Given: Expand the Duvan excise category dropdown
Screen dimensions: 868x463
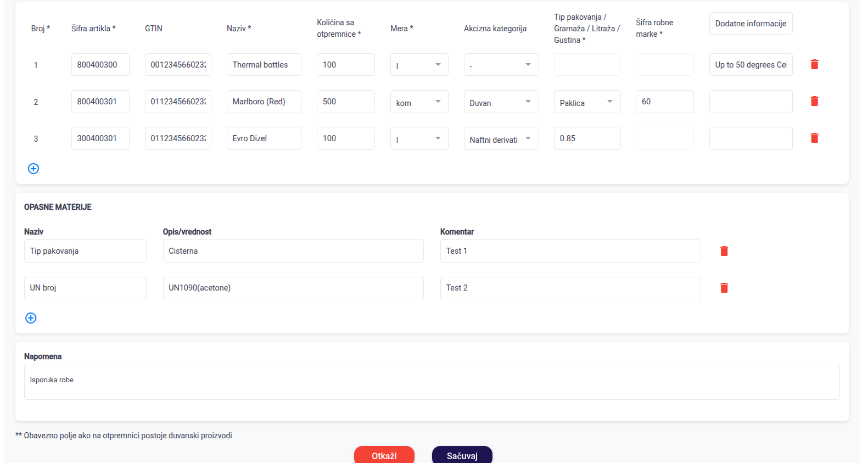Looking at the screenshot, I should (x=501, y=102).
